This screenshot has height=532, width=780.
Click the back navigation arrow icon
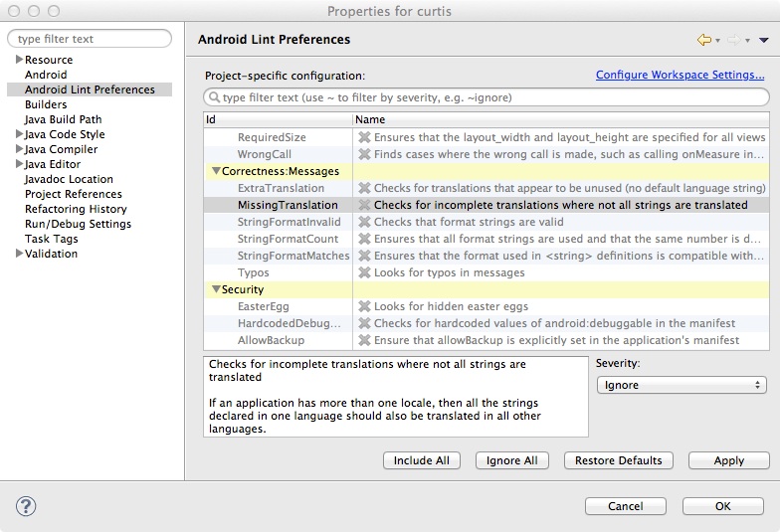pos(704,40)
